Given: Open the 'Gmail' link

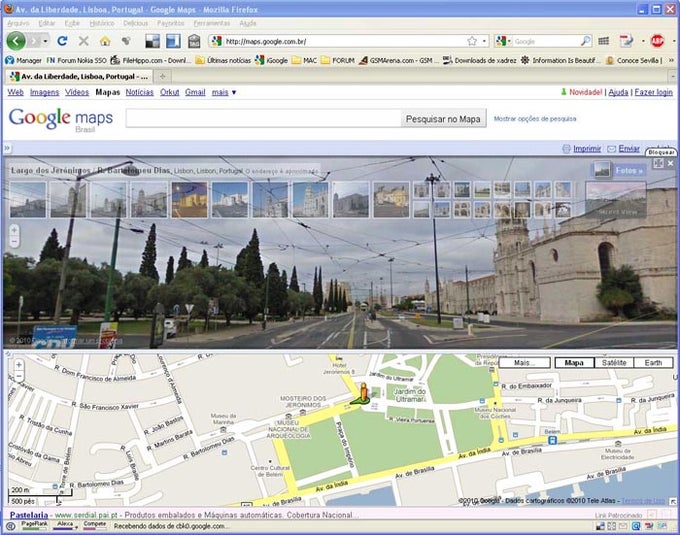Looking at the screenshot, I should (x=195, y=92).
